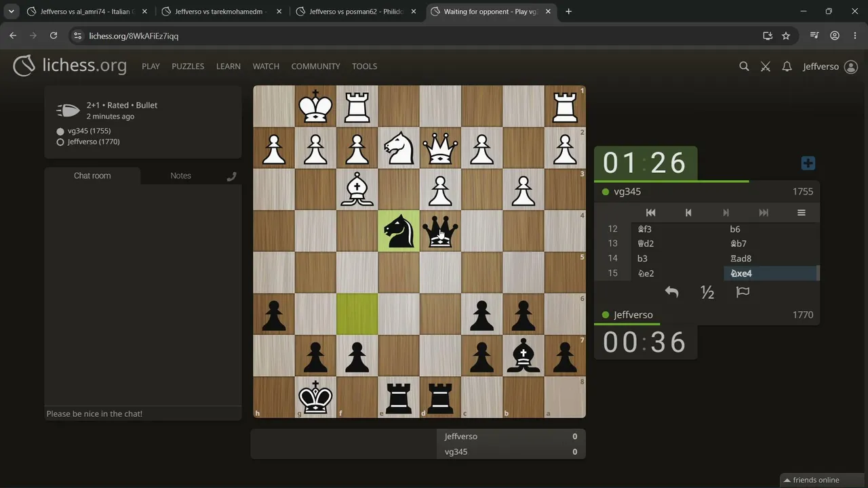Viewport: 868px width, 488px height.
Task: Show notifications via the bell icon
Action: (787, 66)
